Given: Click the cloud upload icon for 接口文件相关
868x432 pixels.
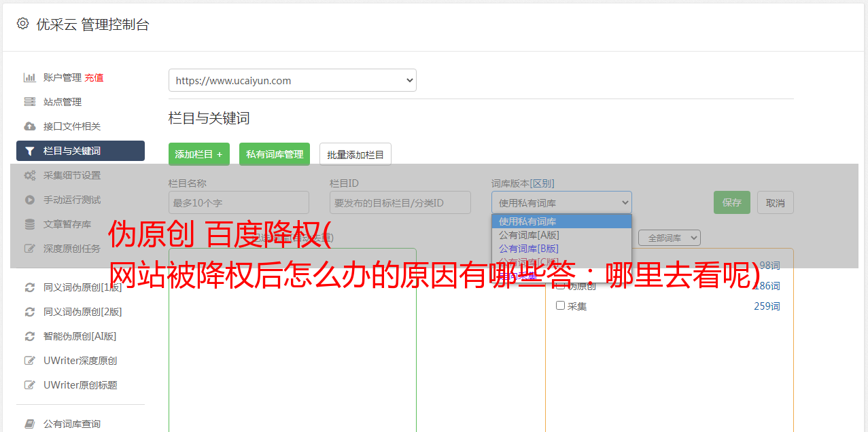Looking at the screenshot, I should click(x=30, y=126).
